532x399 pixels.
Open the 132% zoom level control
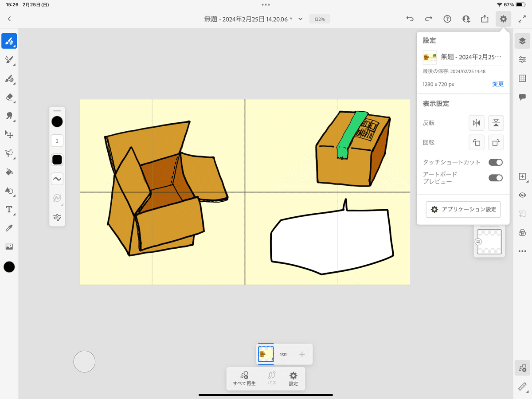point(320,19)
